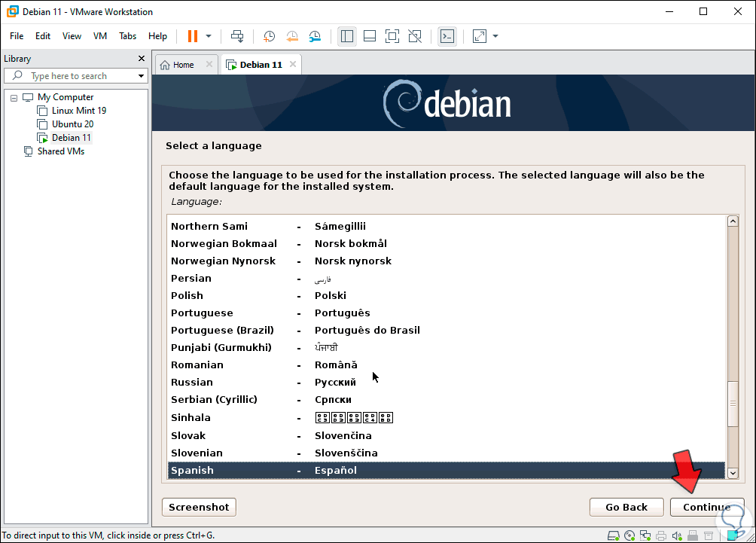Open the Help menu
The image size is (756, 543).
(157, 36)
